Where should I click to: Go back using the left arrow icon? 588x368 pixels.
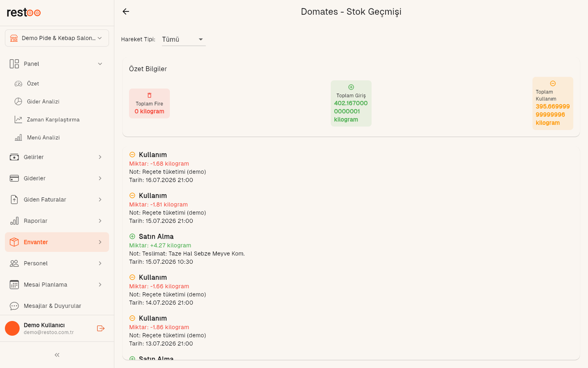[x=126, y=12]
